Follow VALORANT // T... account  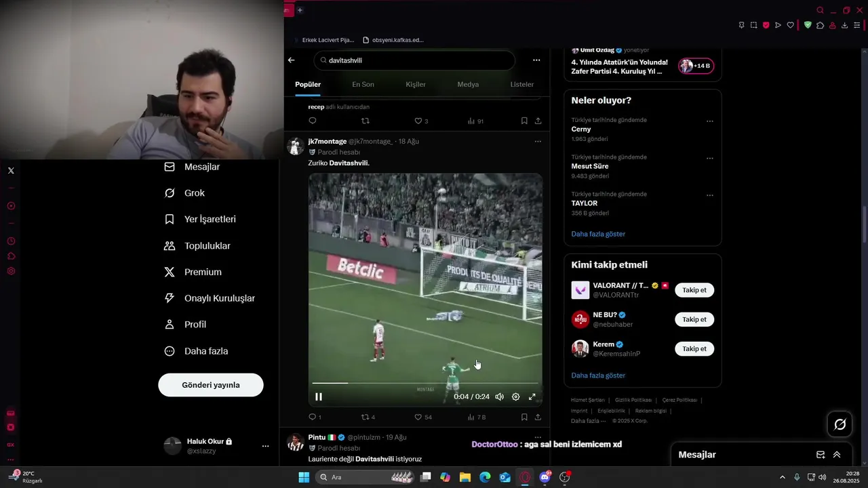coord(694,290)
